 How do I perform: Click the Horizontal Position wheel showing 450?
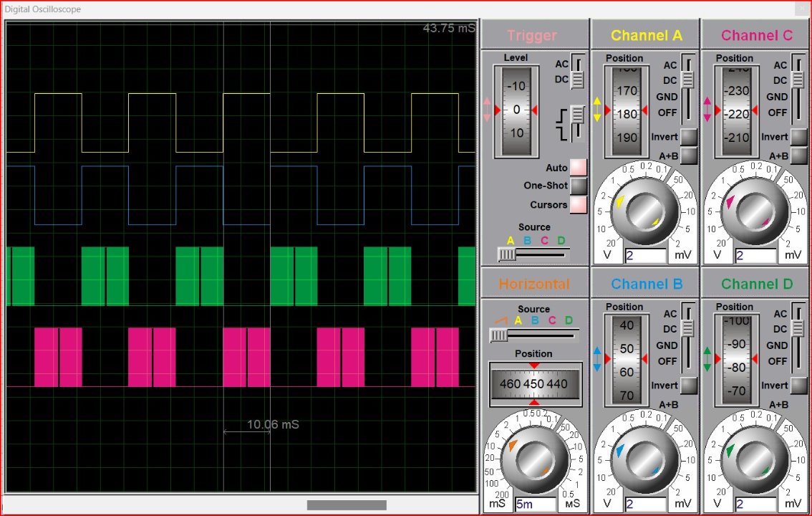536,384
